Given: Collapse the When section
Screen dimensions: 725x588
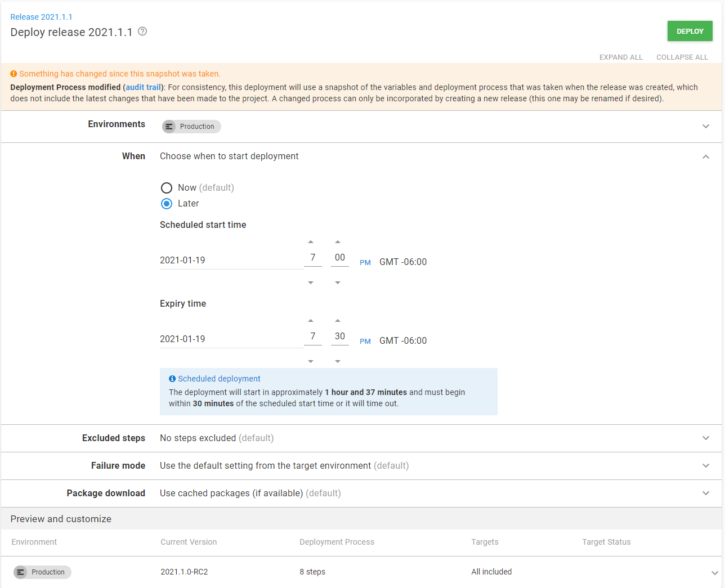Looking at the screenshot, I should (x=705, y=156).
